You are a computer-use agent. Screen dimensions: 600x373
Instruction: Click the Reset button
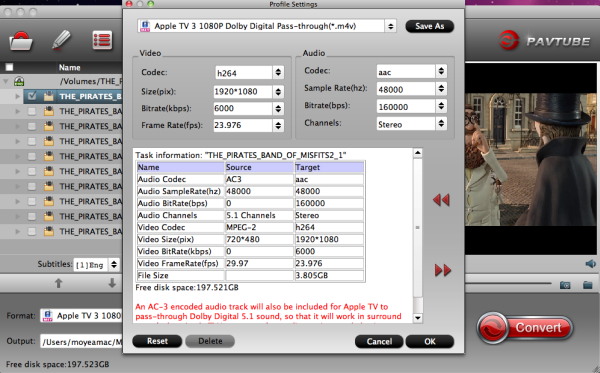tap(157, 341)
